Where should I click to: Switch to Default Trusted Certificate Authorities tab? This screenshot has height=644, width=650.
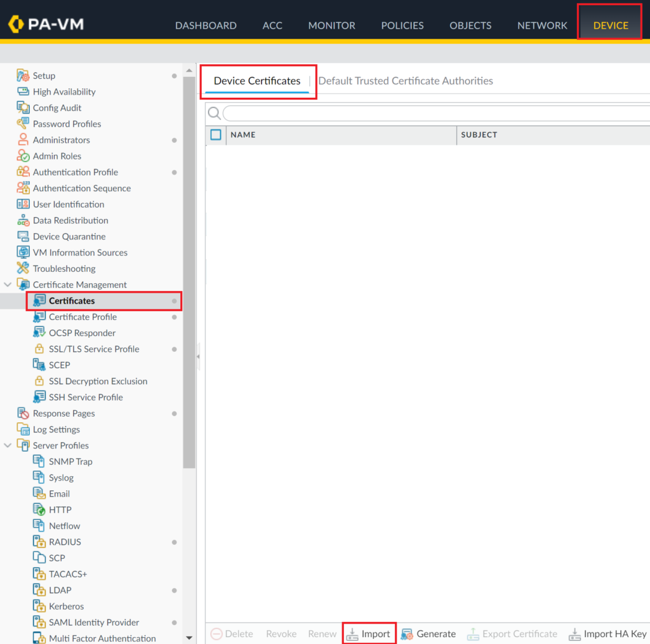pos(406,81)
